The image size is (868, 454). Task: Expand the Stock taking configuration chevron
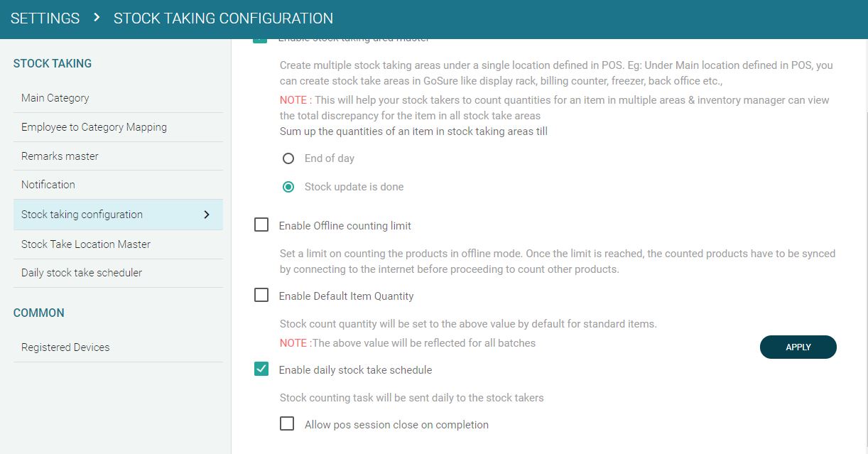(x=207, y=215)
